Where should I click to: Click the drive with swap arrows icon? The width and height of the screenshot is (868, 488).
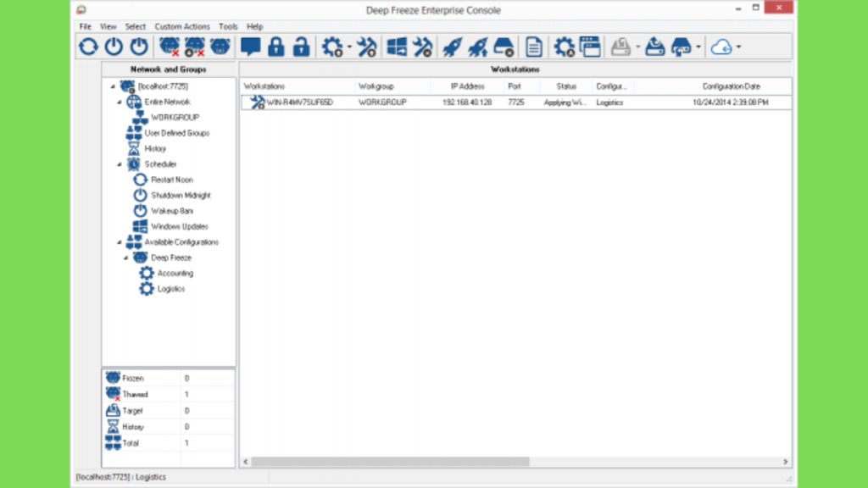tap(681, 47)
